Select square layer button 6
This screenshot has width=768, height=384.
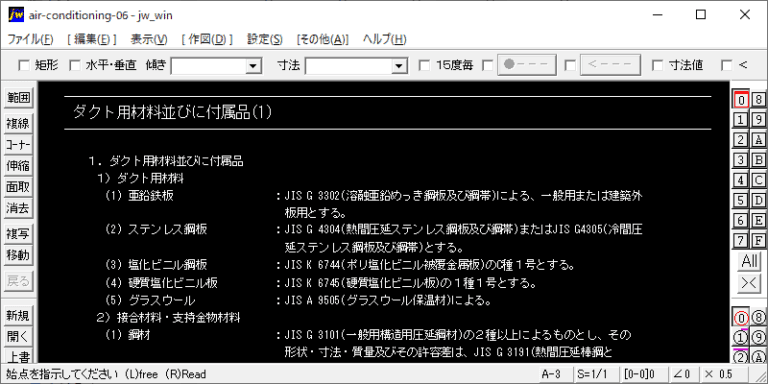pos(741,220)
